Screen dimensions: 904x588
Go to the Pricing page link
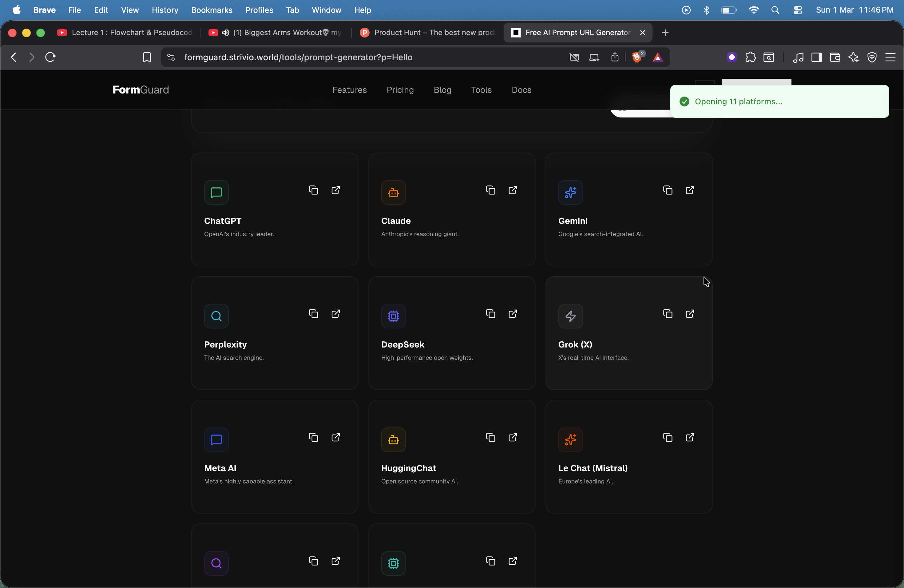pyautogui.click(x=400, y=90)
